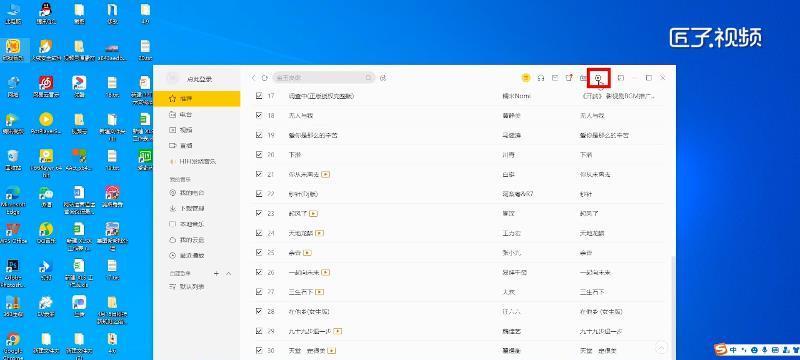Uncheck the checkbox for song 22
The image size is (800, 360).
click(x=259, y=194)
